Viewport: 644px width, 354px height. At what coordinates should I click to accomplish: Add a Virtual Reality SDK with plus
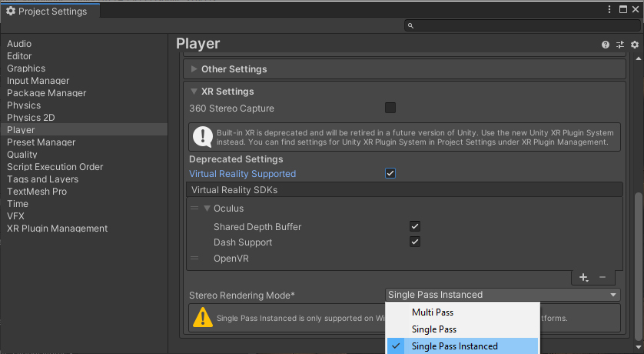(x=583, y=277)
